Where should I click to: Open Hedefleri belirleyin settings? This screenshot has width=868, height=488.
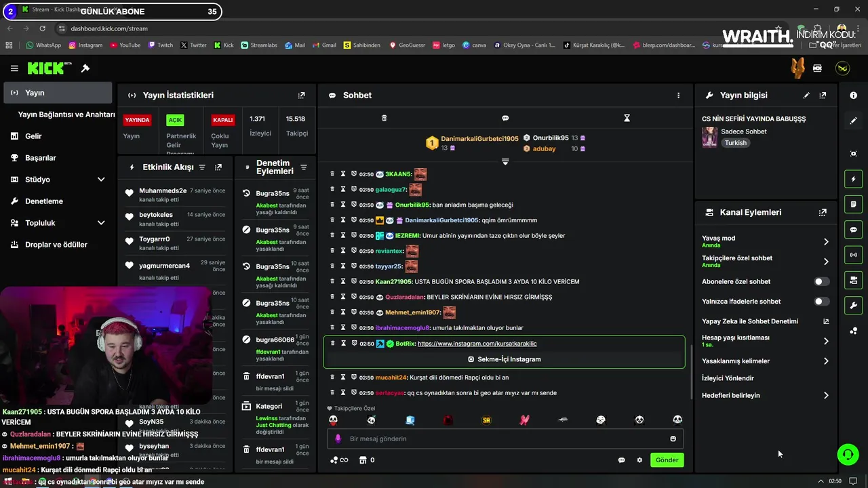[x=766, y=395]
